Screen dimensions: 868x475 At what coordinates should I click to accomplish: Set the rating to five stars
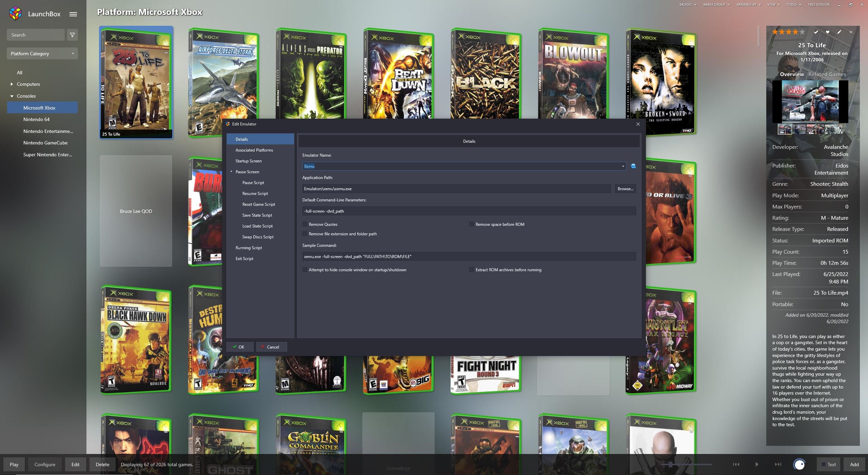point(802,32)
